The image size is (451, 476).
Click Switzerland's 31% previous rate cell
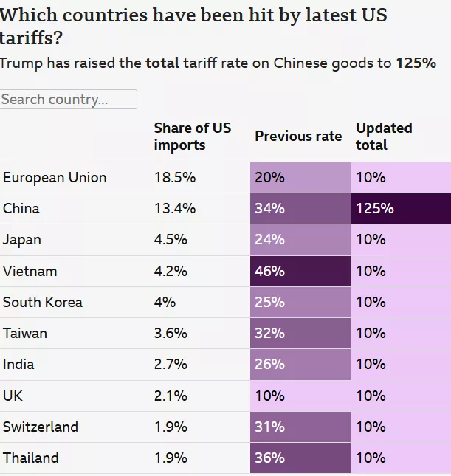pos(300,427)
